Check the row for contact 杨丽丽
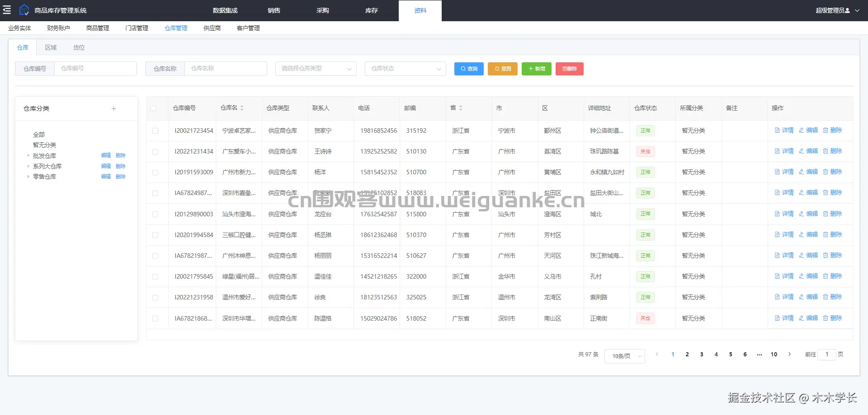This screenshot has height=415, width=868. (x=155, y=256)
